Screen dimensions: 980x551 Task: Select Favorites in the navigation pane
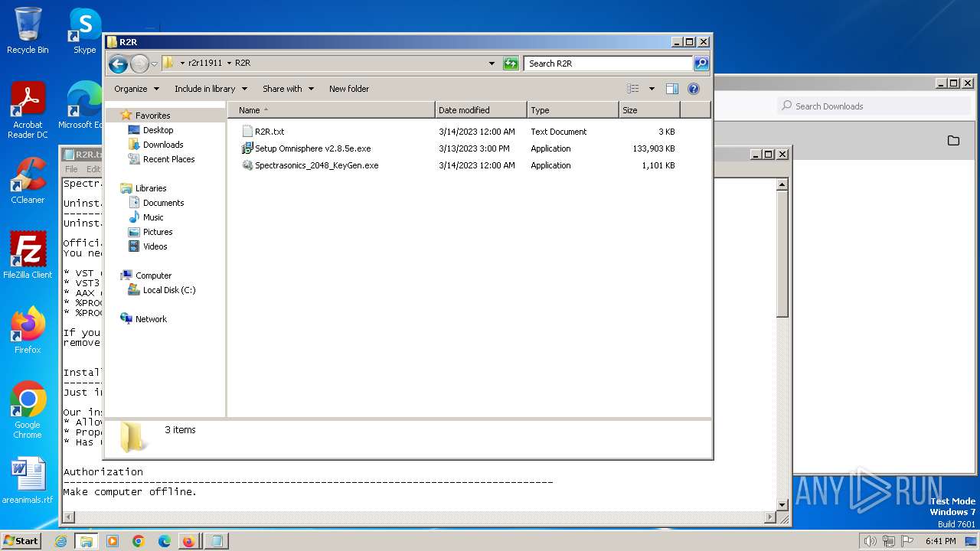(x=152, y=116)
